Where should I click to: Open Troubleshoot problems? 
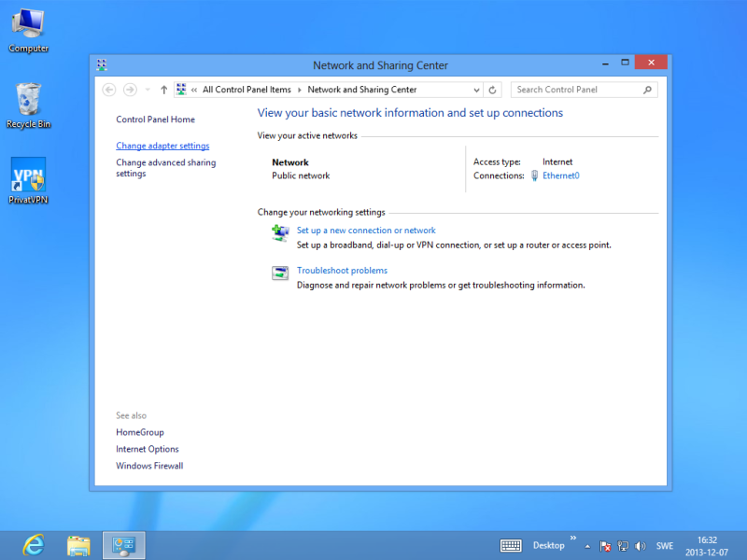pos(342,271)
